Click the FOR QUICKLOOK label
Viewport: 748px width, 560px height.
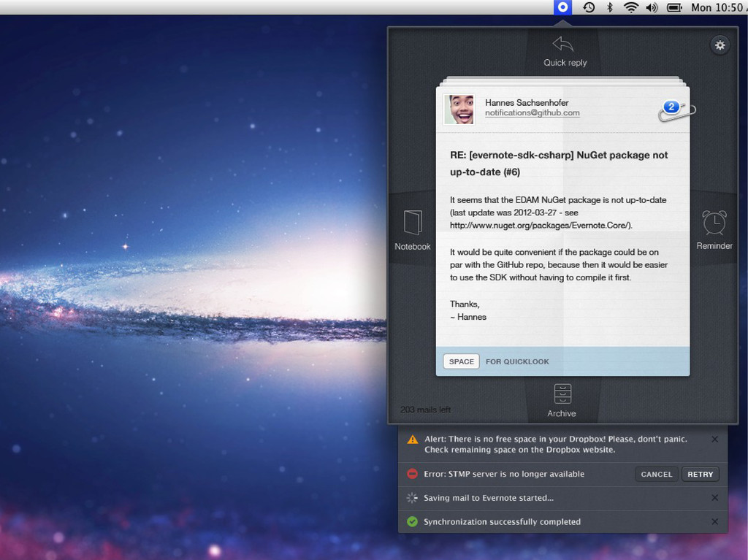517,361
